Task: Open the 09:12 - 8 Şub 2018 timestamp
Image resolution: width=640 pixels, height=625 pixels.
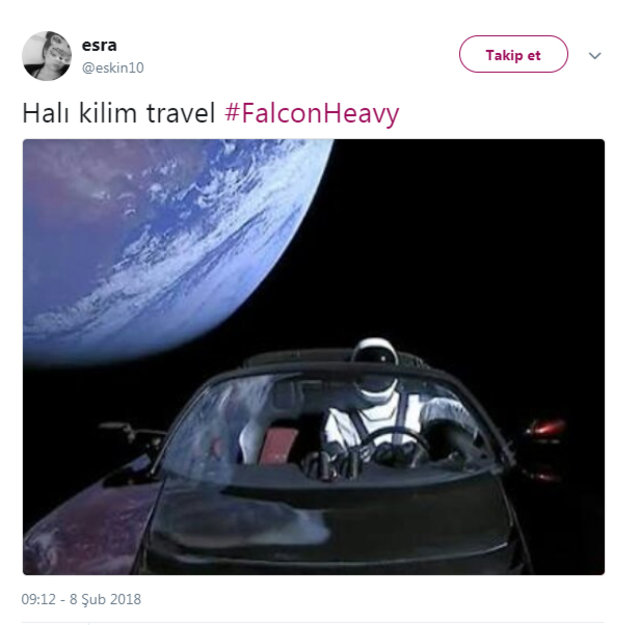Action: pyautogui.click(x=81, y=599)
